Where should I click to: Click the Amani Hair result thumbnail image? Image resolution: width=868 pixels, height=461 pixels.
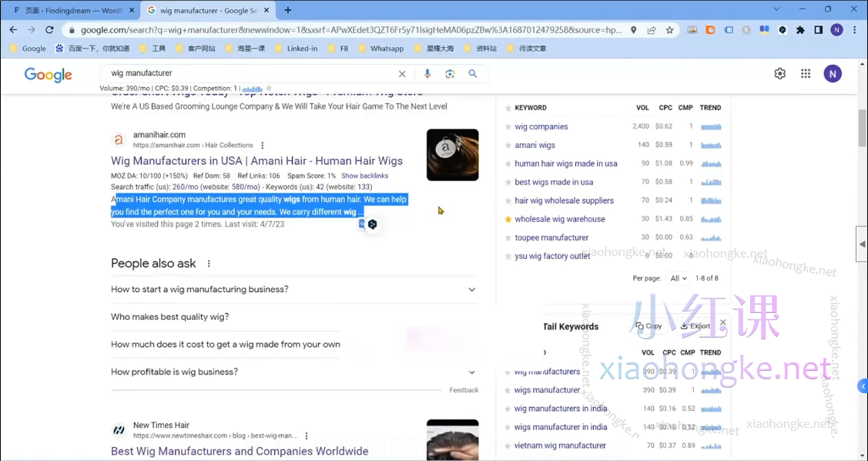click(452, 155)
